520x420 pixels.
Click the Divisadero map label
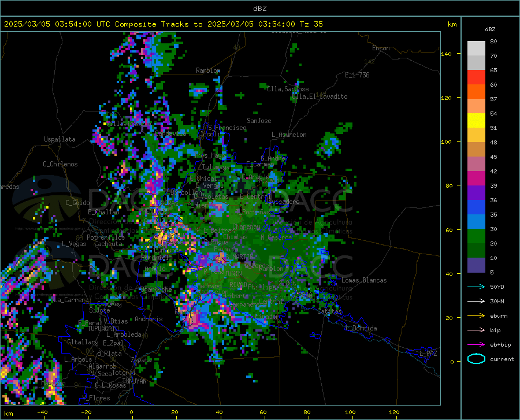pos(282,202)
